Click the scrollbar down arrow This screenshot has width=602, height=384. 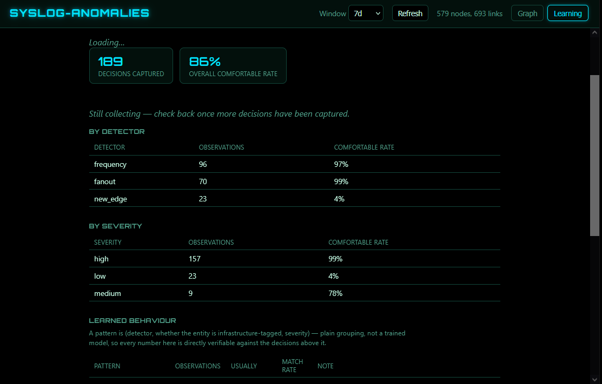point(594,379)
